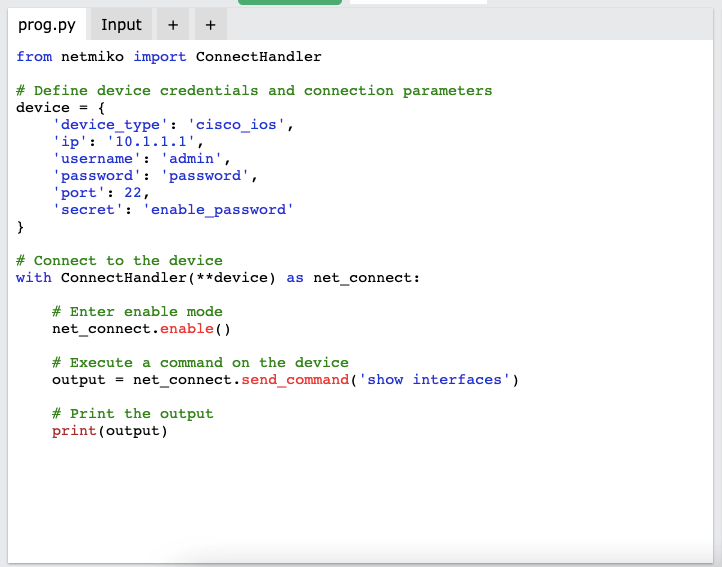Screen dimensions: 722x567
Task: Click the word 'netmiko' in the import line
Action: coord(92,57)
